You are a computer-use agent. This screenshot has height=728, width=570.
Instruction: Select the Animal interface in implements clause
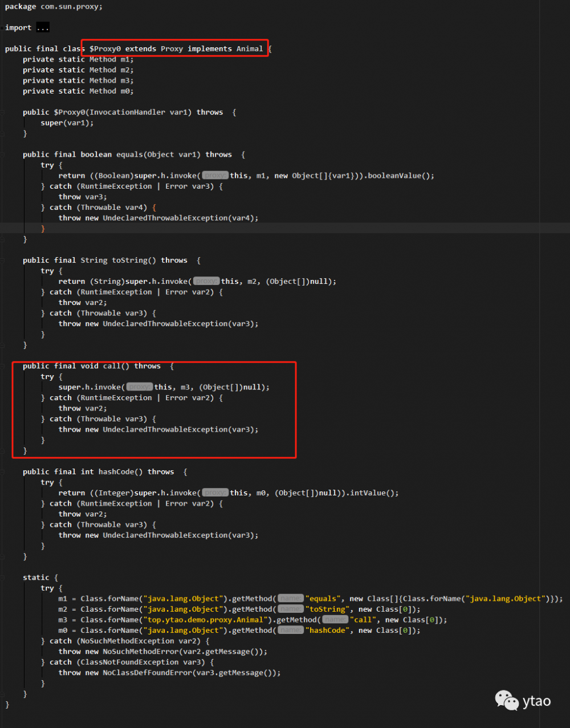(250, 48)
